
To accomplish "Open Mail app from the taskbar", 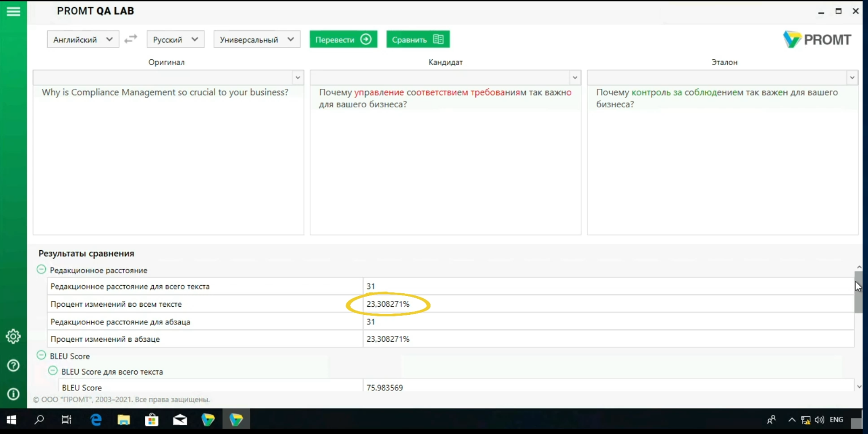I will pos(180,420).
